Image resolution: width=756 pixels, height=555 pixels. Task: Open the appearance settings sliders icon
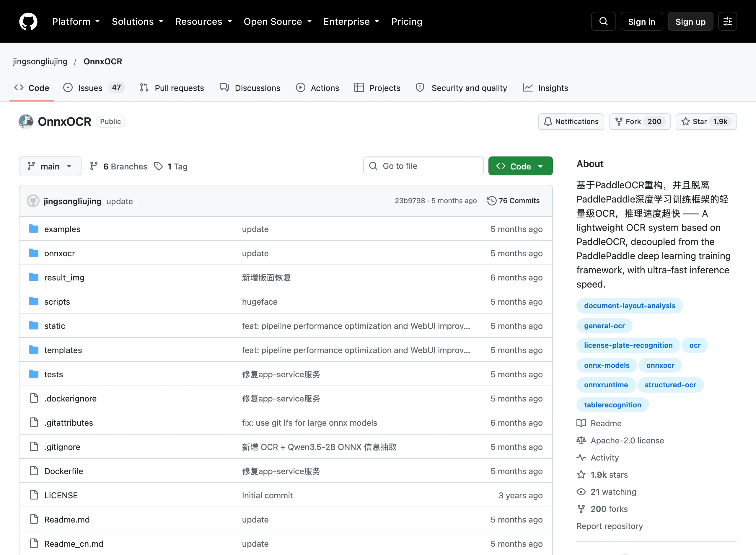(727, 22)
